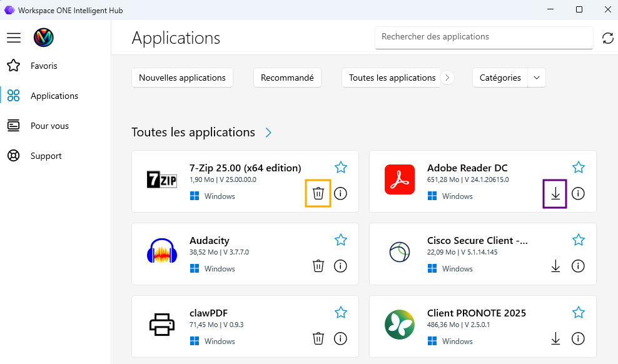The image size is (618, 364).
Task: Click the 22,09 Mo | V 5.1.14.145 text
Action: pos(462,252)
